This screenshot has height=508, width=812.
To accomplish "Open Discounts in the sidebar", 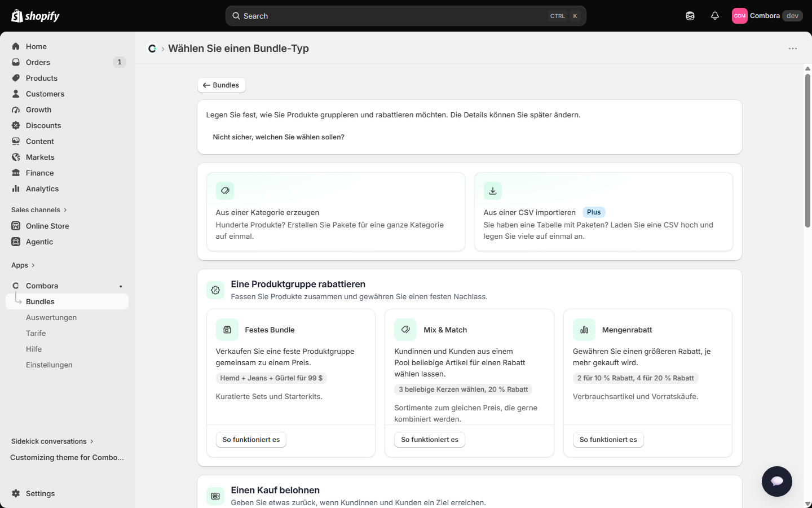I will pyautogui.click(x=67, y=125).
